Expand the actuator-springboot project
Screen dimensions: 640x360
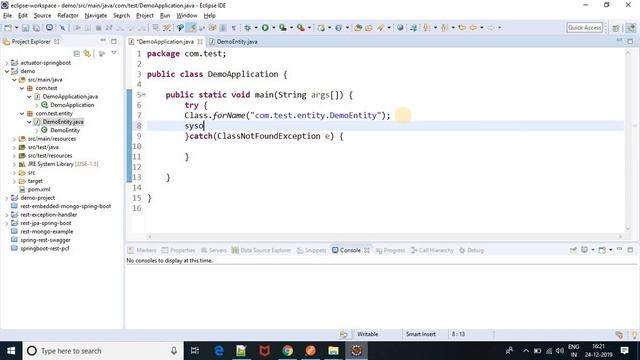tap(7, 63)
